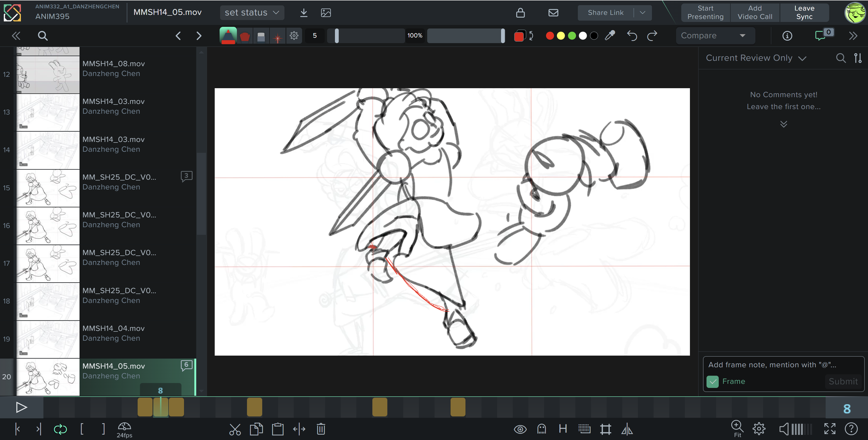Viewport: 868px width, 440px height.
Task: Open the thumbnail image icon
Action: (326, 13)
